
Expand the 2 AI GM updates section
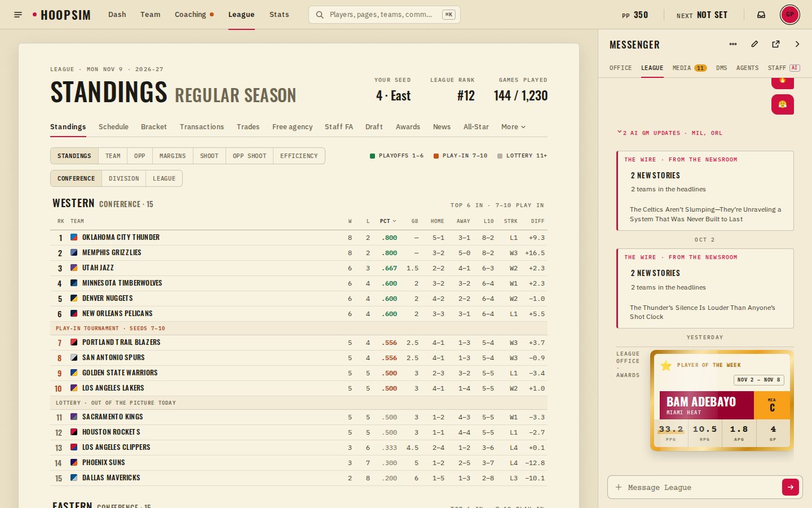(670, 133)
